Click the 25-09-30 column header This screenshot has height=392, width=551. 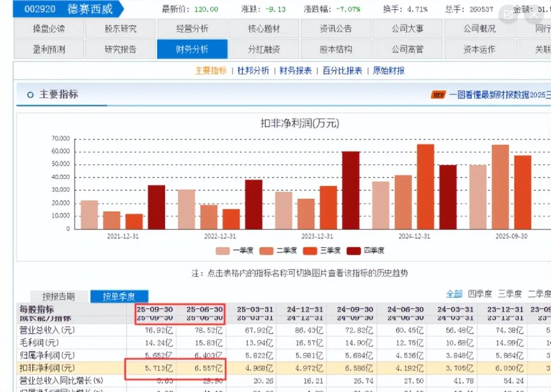pyautogui.click(x=155, y=309)
